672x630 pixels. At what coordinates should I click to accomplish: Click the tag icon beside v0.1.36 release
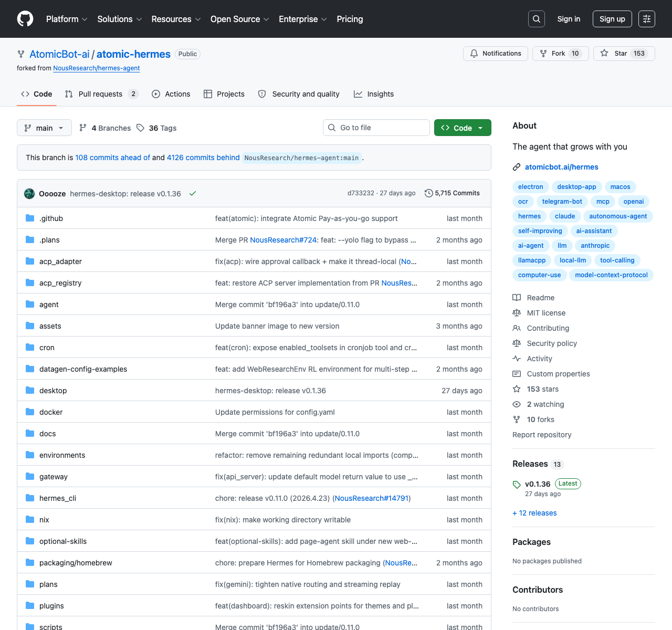pos(517,485)
